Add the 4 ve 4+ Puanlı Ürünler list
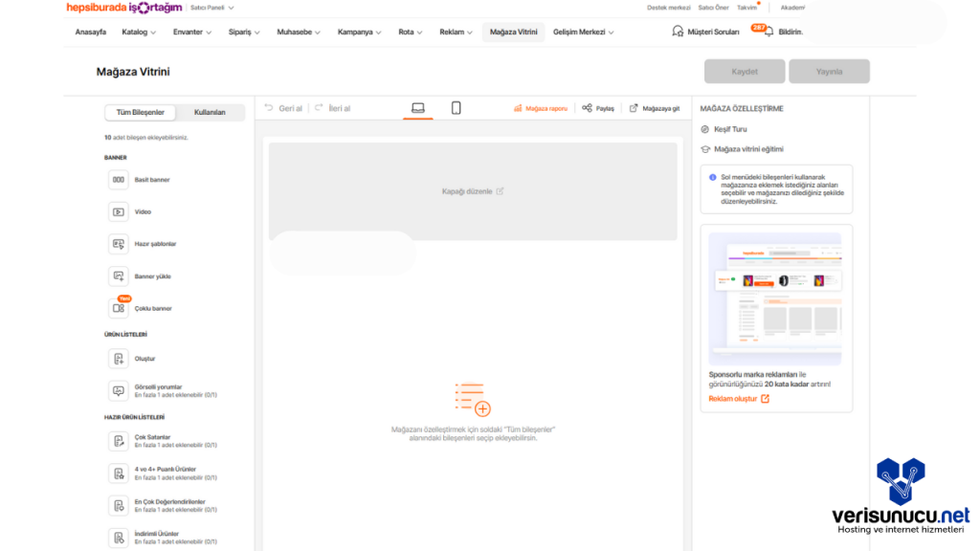Image resolution: width=980 pixels, height=551 pixels. [163, 474]
